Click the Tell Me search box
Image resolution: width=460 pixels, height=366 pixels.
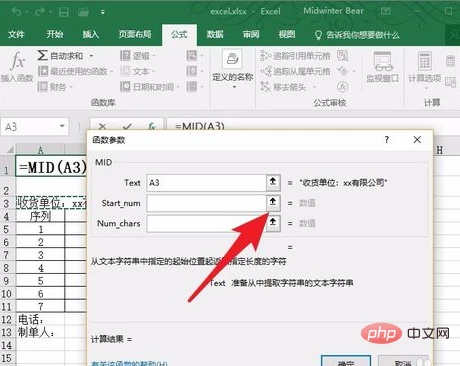coord(357,35)
